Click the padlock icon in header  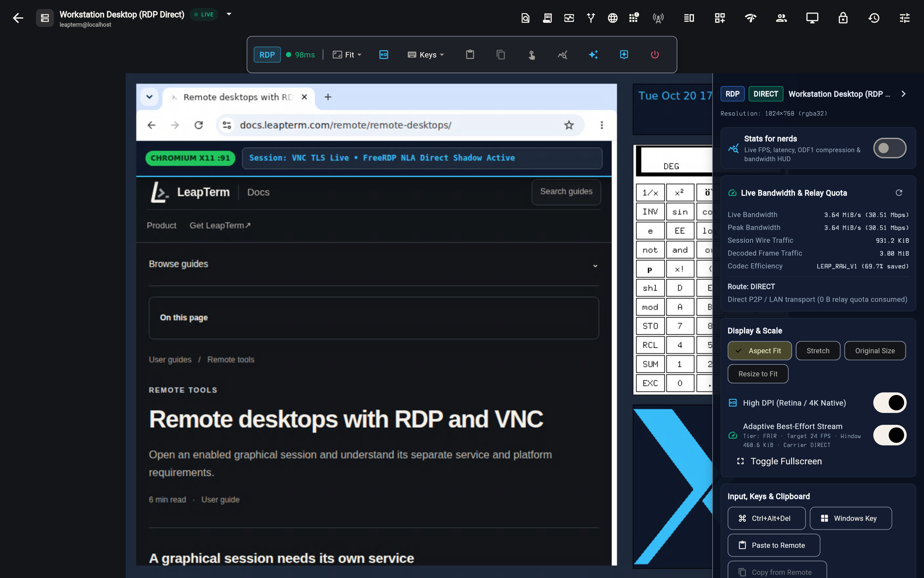coord(843,18)
